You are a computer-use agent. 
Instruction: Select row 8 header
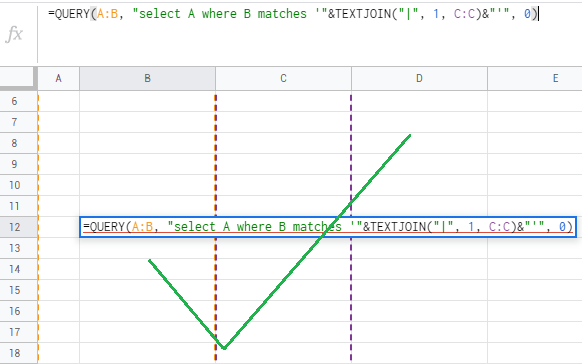(14, 143)
